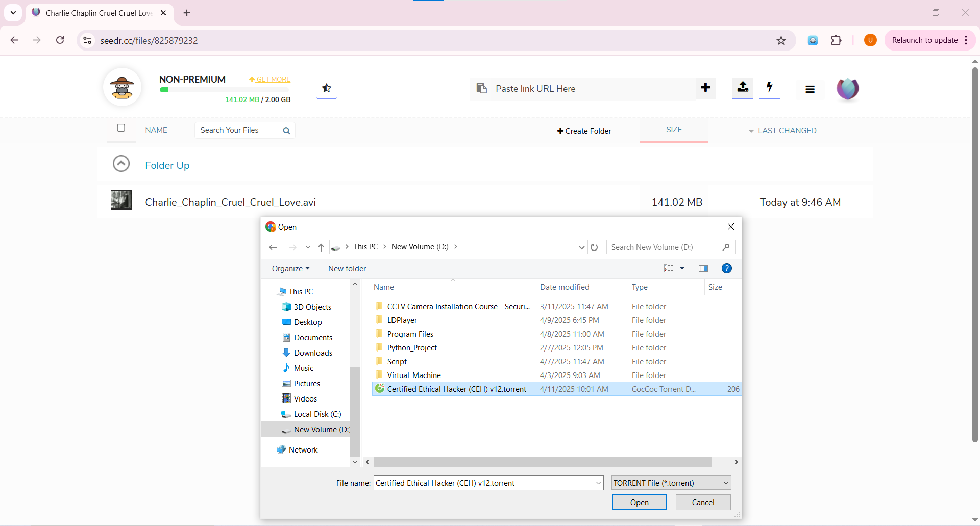Open the recent locations dropdown arrow
Viewport: 980px width, 526px height.
tap(308, 247)
